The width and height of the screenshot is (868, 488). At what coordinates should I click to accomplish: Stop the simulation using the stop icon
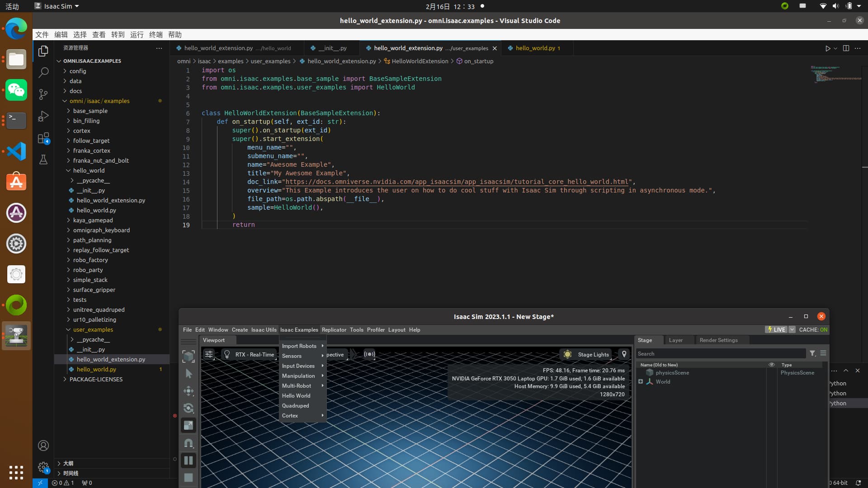[x=189, y=477]
